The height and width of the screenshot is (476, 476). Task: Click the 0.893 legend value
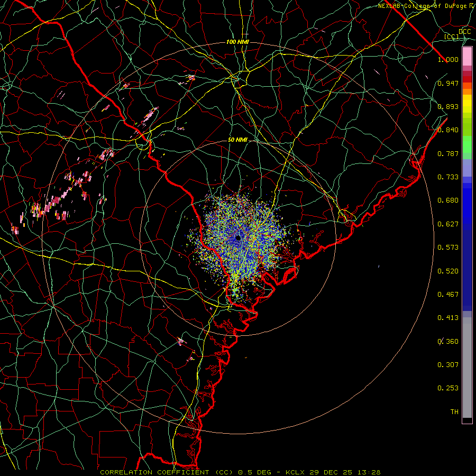448,106
